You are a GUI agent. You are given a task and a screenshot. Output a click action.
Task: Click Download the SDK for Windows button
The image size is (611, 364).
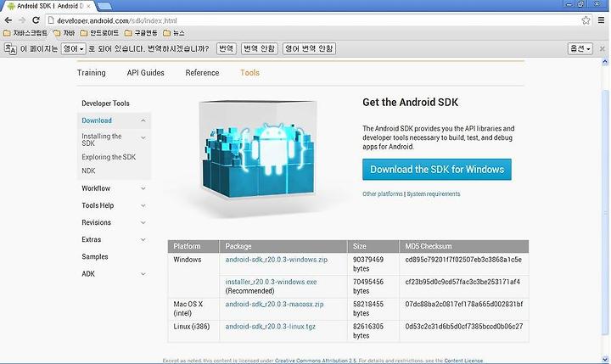tap(437, 170)
